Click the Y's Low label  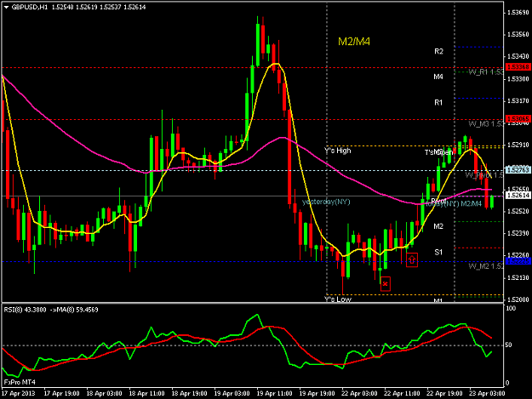coord(338,299)
